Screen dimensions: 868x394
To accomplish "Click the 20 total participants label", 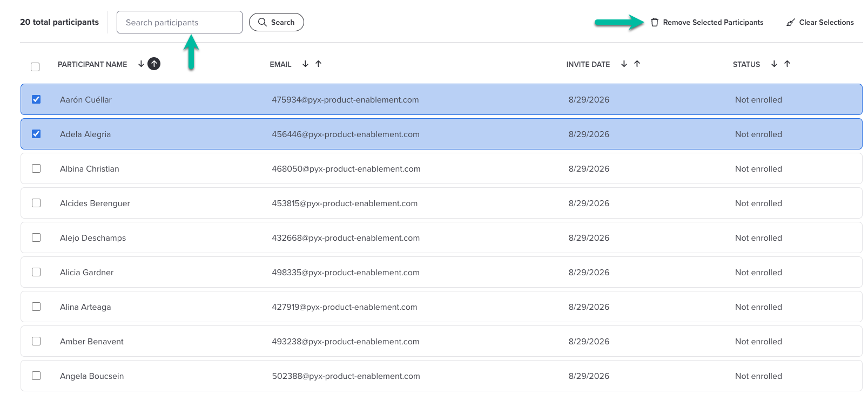I will click(59, 22).
